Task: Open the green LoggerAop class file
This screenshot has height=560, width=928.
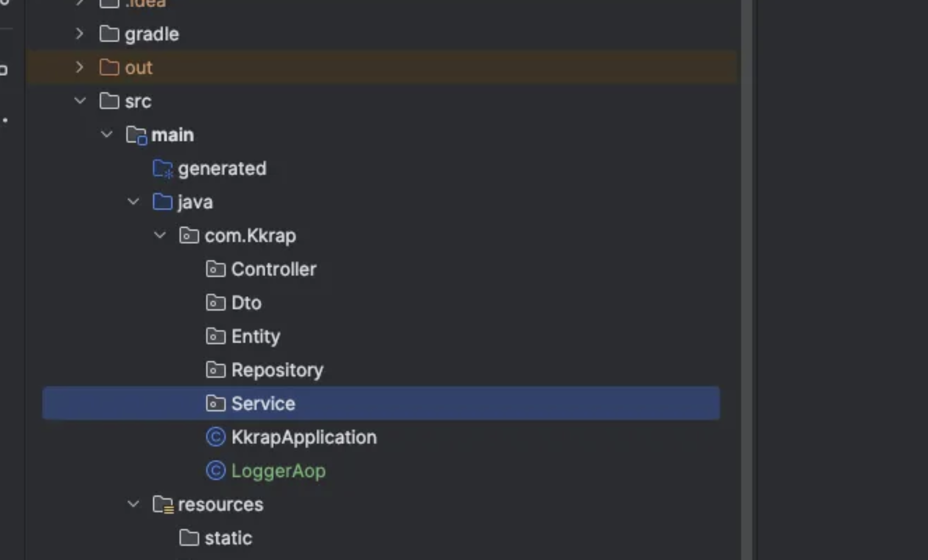Action: click(x=278, y=471)
